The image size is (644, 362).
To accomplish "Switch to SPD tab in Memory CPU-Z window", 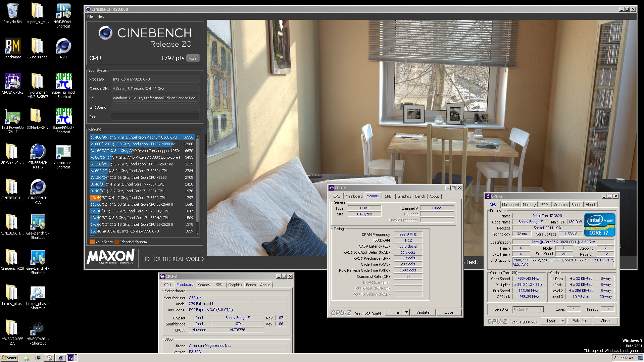I will pyautogui.click(x=388, y=196).
